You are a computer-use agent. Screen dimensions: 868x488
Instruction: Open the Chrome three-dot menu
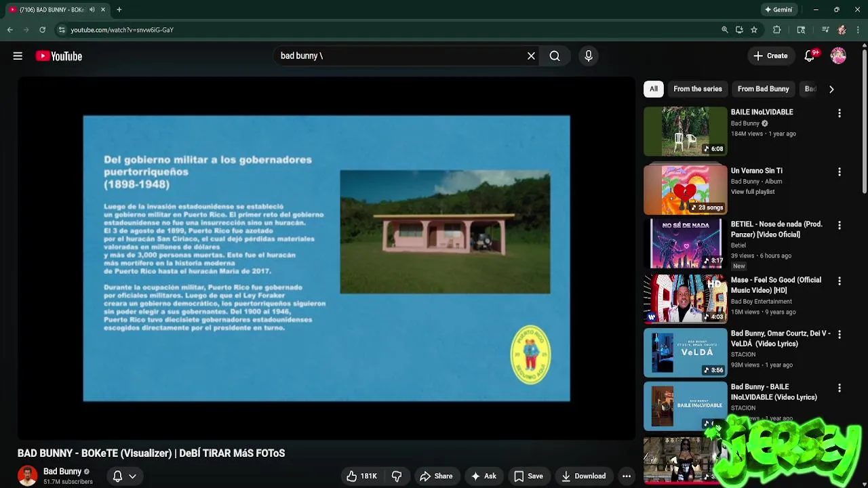[x=859, y=30]
